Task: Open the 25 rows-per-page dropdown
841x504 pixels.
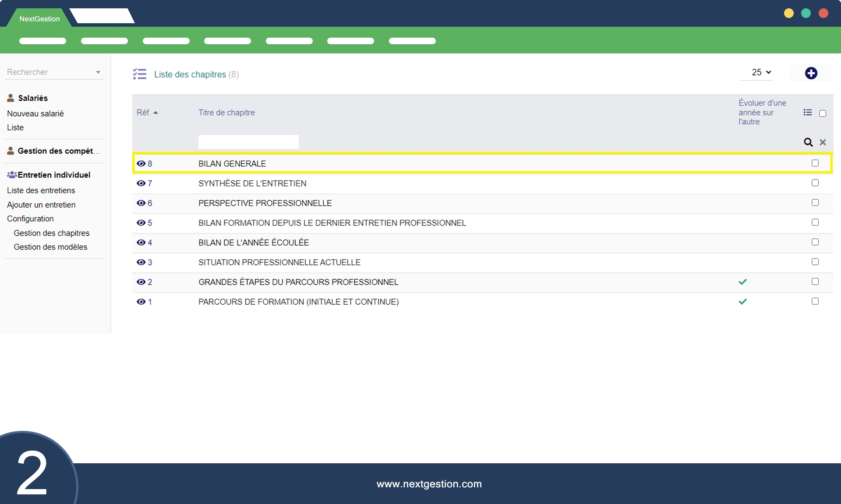Action: point(761,73)
